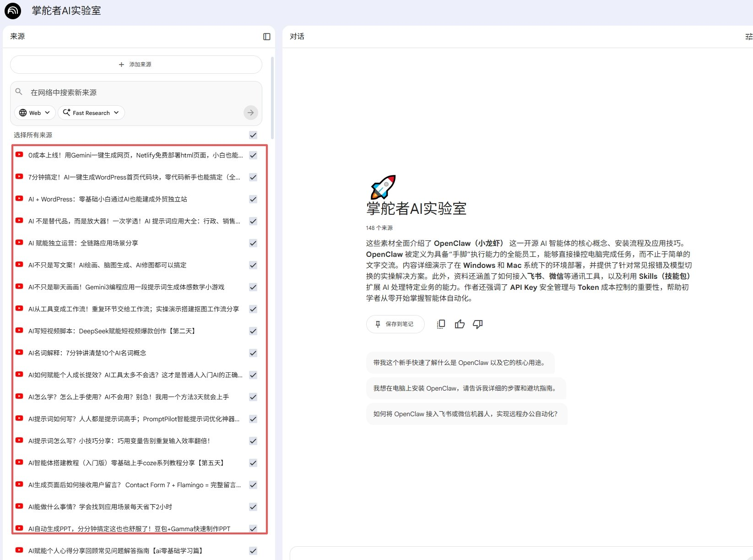Uncheck AI 不是替代品 source checkbox
753x560 pixels.
click(x=253, y=221)
